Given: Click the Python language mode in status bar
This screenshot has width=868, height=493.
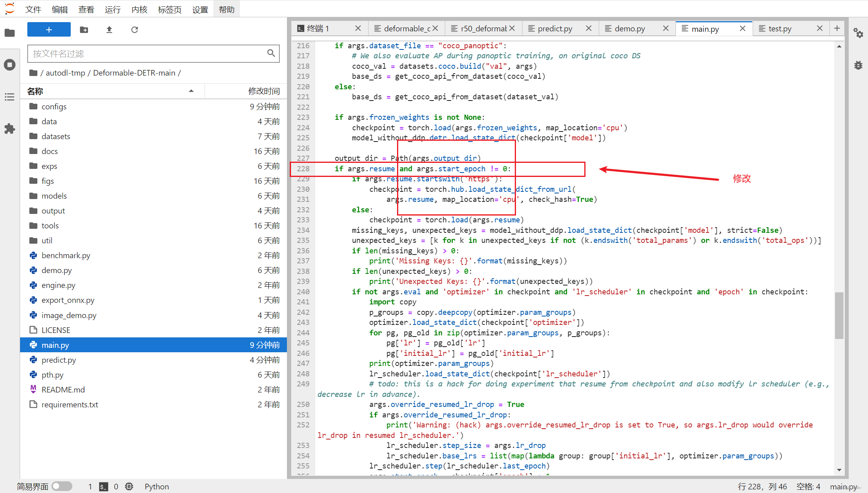Looking at the screenshot, I should 157,487.
